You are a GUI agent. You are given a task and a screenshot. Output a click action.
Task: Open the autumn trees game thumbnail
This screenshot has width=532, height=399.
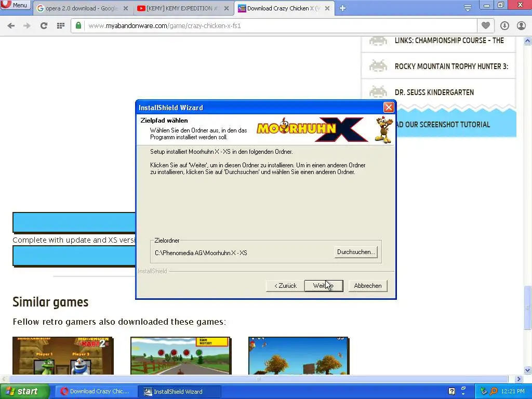pyautogui.click(x=299, y=355)
